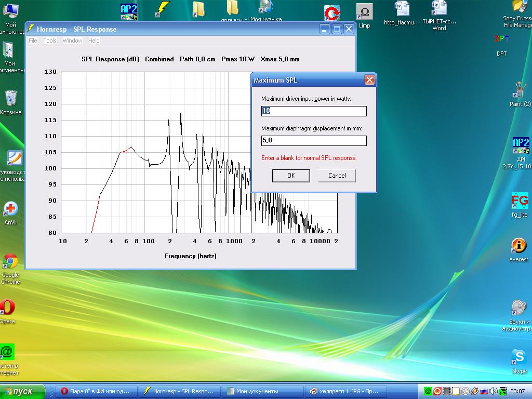Open the everest desktop icon
This screenshot has height=399, width=532.
coord(519,250)
